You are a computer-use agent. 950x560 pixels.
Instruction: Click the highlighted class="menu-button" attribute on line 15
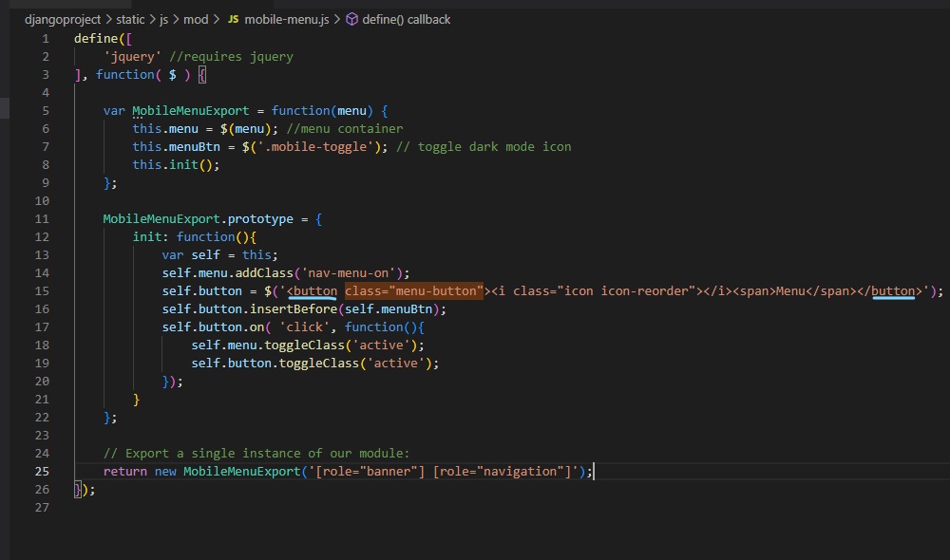[415, 290]
